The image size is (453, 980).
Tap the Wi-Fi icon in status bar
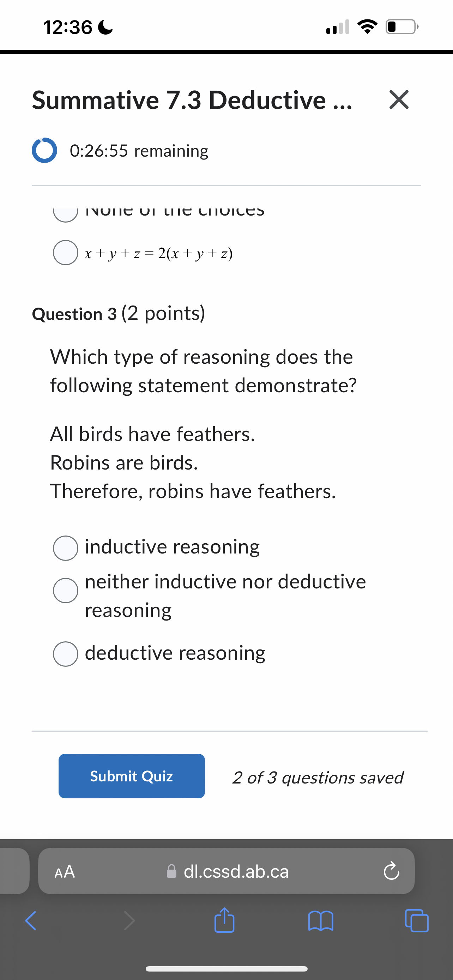pos(367,26)
